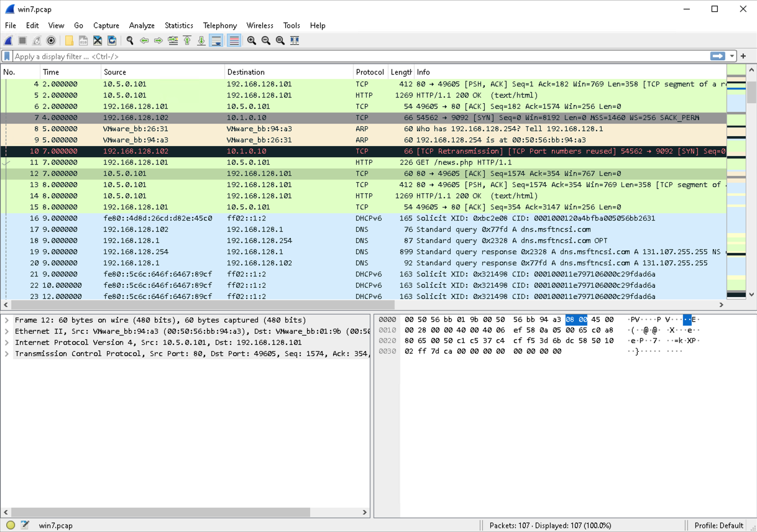757x532 pixels.
Task: Click the restart current capture icon
Action: click(37, 40)
